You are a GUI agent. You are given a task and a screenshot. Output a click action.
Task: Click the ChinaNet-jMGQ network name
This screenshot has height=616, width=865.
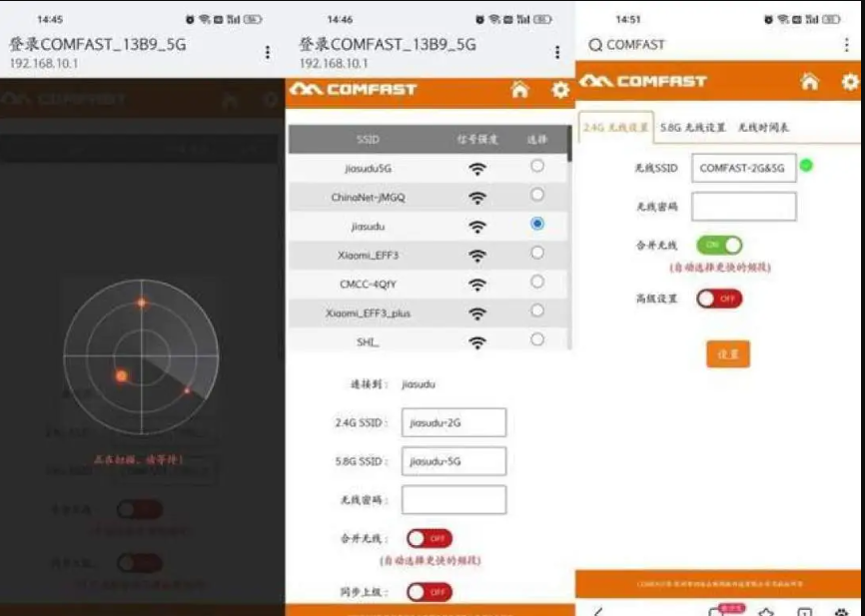(368, 198)
